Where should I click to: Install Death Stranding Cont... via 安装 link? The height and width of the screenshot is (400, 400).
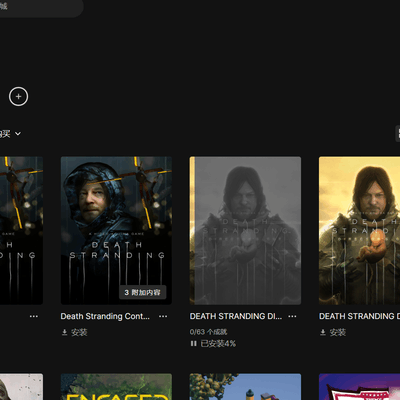[x=79, y=332]
